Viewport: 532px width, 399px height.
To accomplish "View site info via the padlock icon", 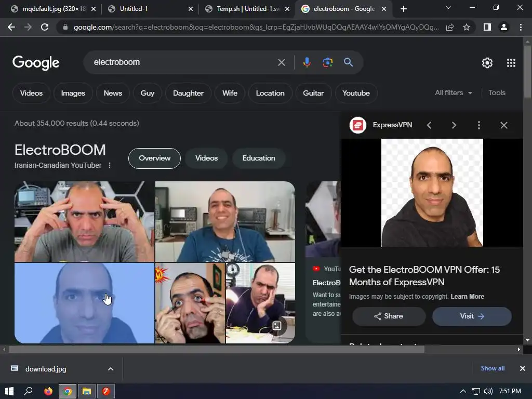I will tap(65, 27).
